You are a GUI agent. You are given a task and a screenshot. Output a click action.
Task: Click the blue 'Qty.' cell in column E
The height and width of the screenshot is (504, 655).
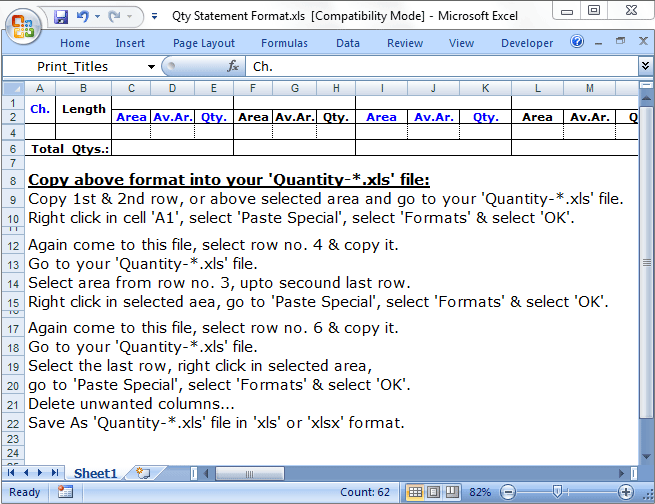tap(214, 117)
